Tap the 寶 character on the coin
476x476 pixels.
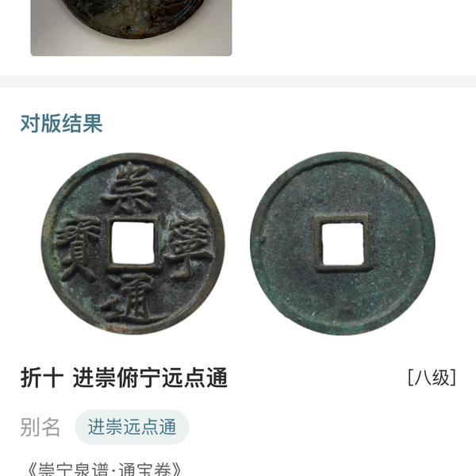point(78,247)
